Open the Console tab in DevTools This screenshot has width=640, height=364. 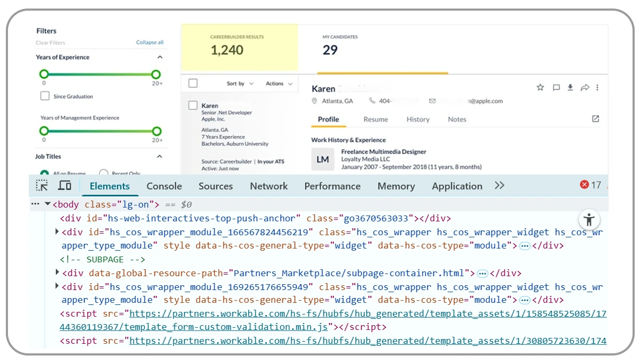(x=164, y=186)
